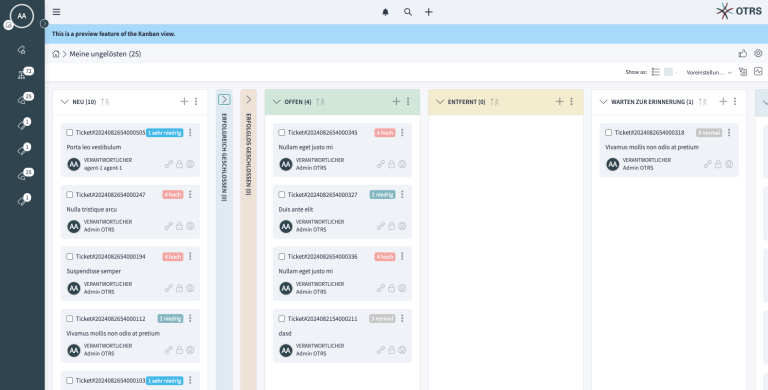Add a ticket to ENTFERNT column
The width and height of the screenshot is (768, 390).
click(559, 101)
